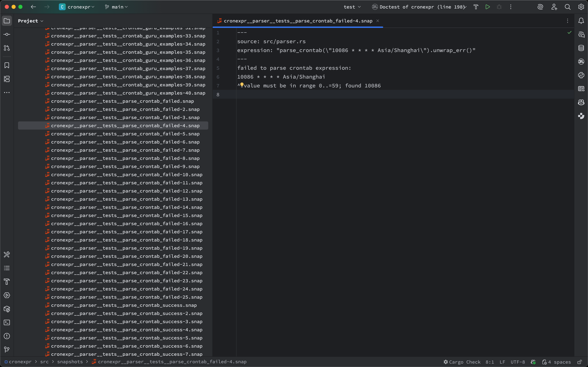
Task: Open parse_crontab_failed-5.snap in project tree
Action: click(125, 134)
